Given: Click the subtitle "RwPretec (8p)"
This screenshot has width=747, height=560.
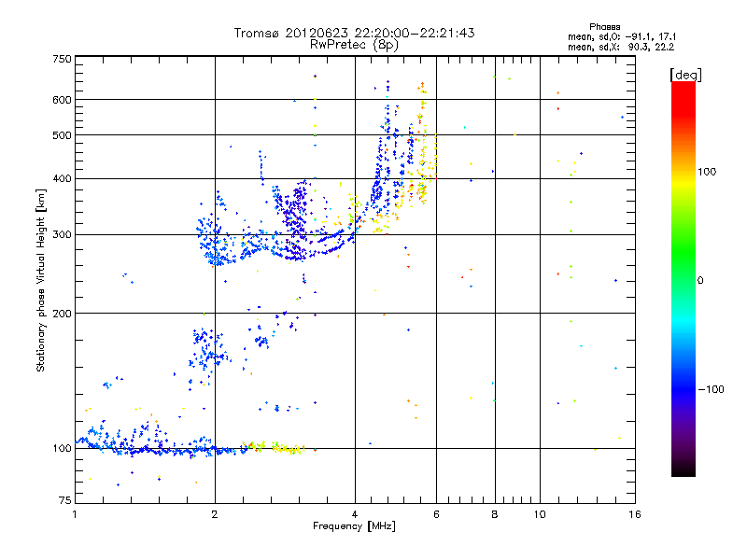Looking at the screenshot, I should pyautogui.click(x=354, y=45).
